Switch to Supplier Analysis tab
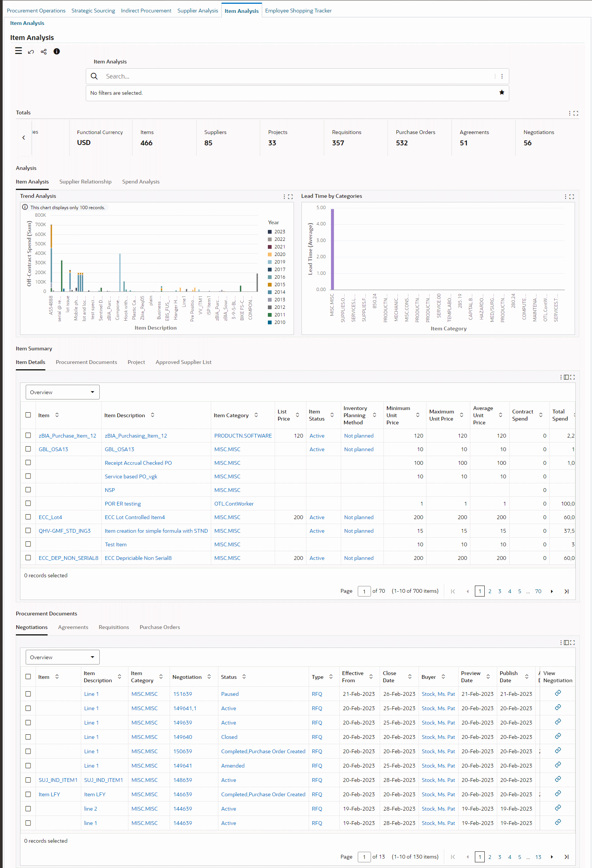This screenshot has height=868, width=592. pyautogui.click(x=198, y=11)
